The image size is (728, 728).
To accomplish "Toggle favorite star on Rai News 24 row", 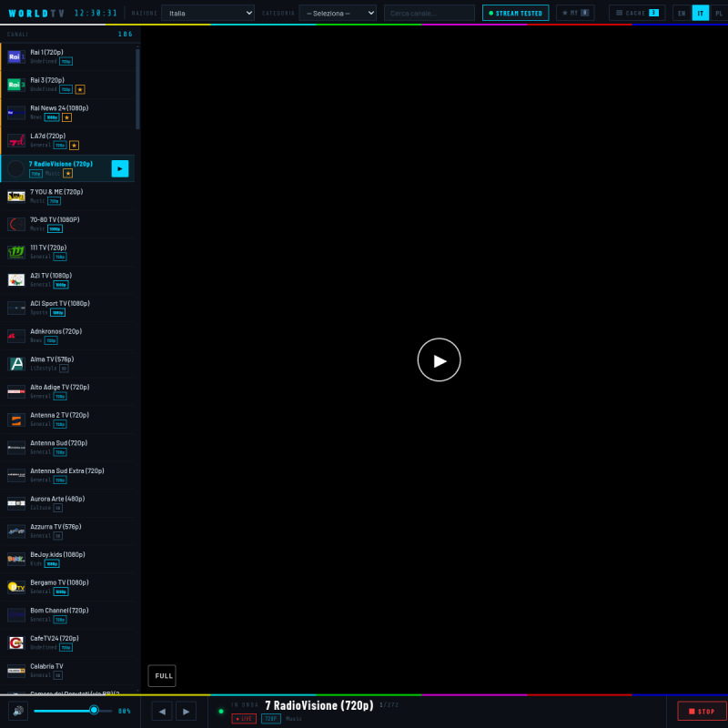I will (x=66, y=117).
